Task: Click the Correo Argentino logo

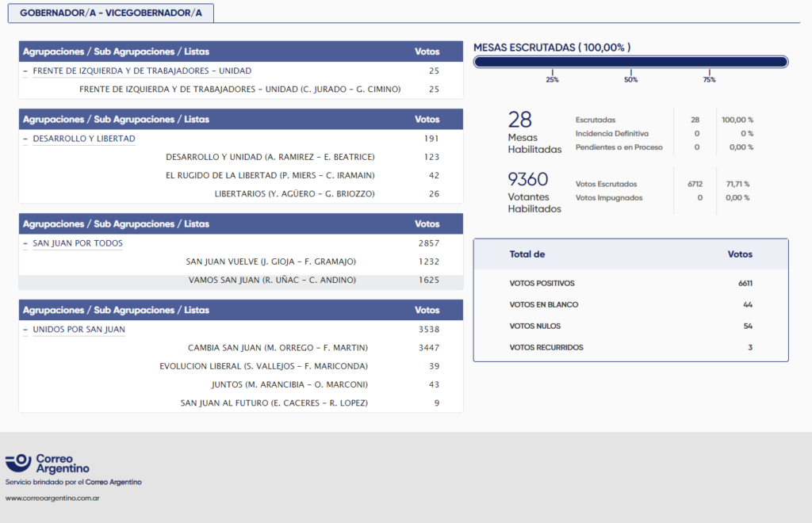Action: click(48, 464)
